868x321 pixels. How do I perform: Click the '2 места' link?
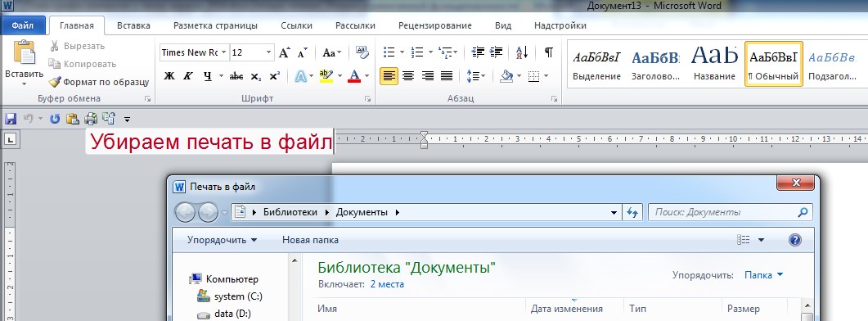(x=387, y=284)
